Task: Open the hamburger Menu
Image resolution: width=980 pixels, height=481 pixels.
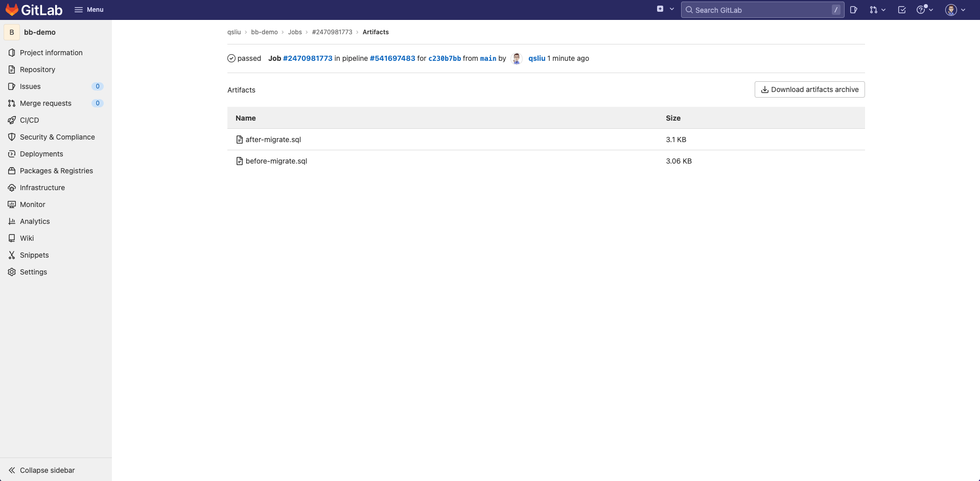Action: [x=89, y=10]
